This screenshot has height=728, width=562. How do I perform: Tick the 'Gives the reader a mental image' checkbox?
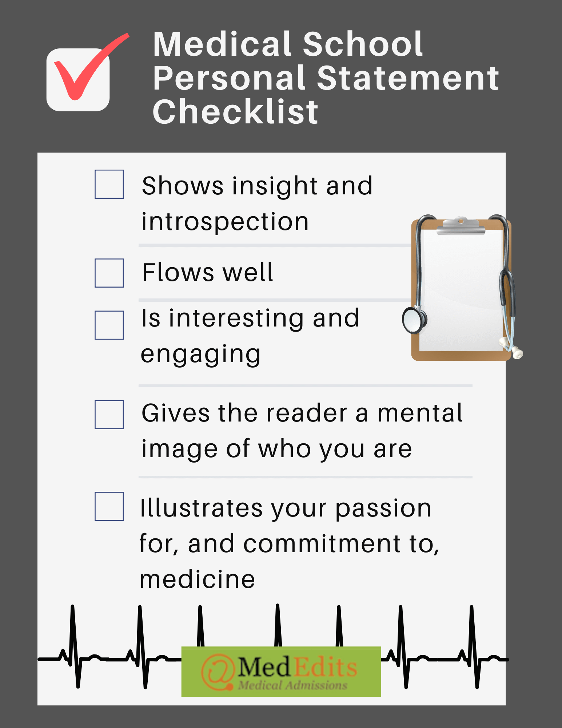coord(109,415)
